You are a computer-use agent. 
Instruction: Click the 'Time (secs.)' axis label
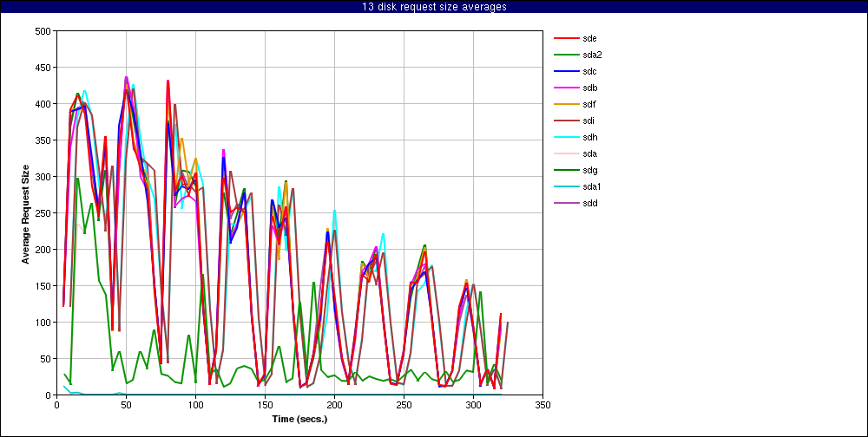[x=299, y=419]
